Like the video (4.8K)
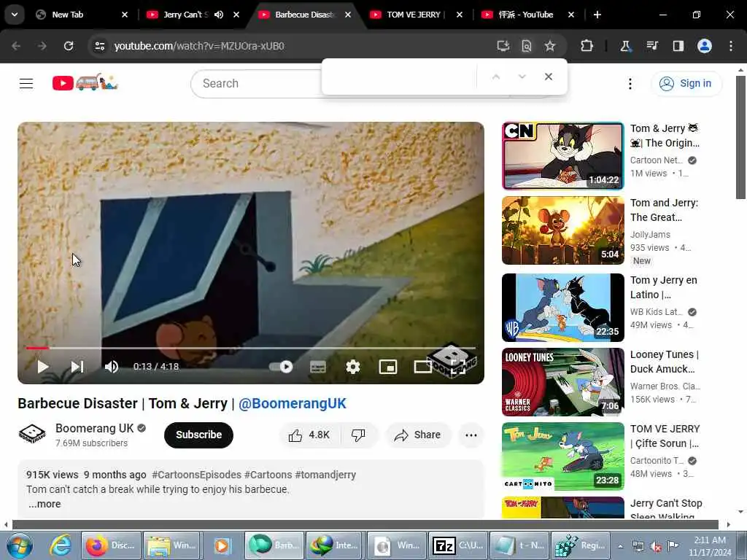747x560 pixels. (309, 435)
